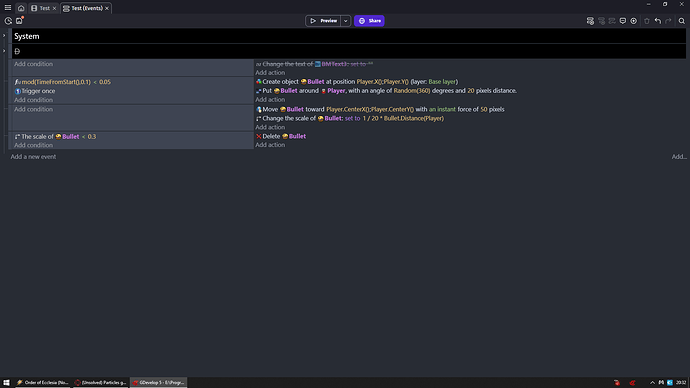This screenshot has height=388, width=690.
Task: Click Add a new event link
Action: (33, 157)
